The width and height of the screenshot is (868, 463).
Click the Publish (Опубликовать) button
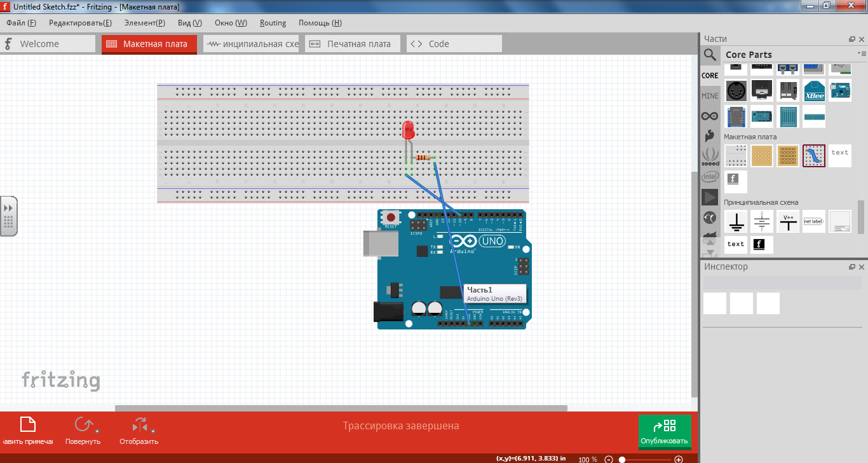665,432
